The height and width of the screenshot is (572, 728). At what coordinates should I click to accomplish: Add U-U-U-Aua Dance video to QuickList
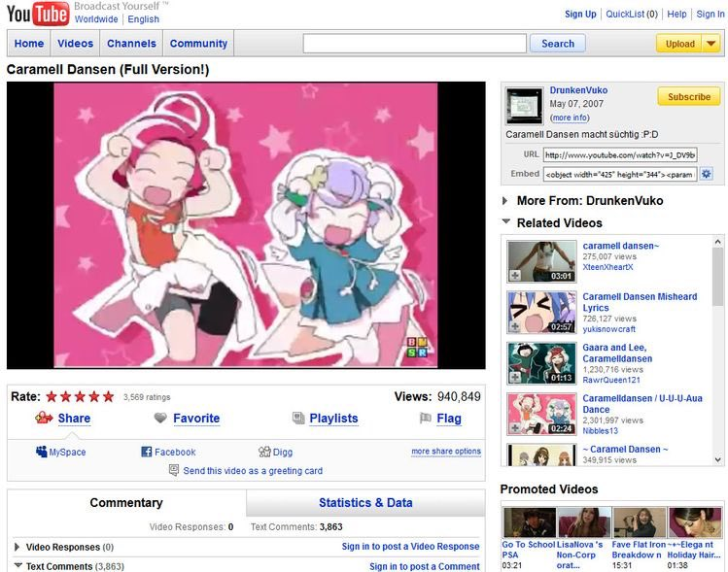[x=514, y=428]
